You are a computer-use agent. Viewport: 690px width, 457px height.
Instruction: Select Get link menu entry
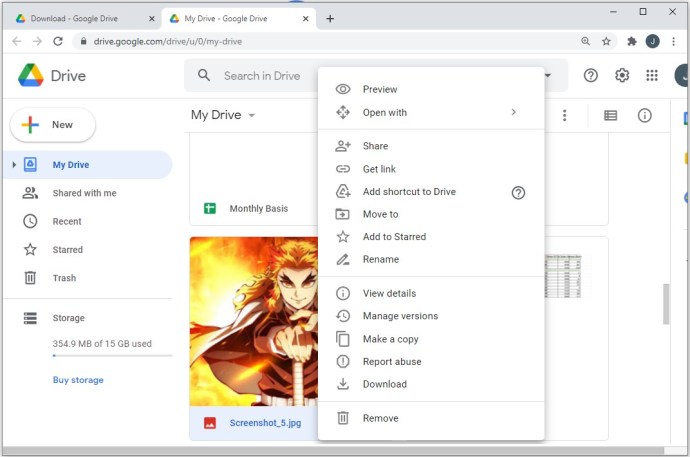[x=431, y=169]
